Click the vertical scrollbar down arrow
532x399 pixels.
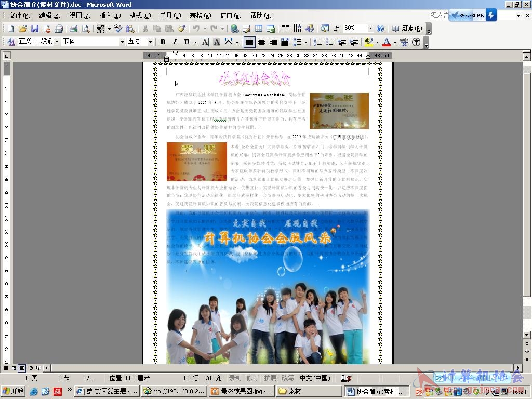tap(527, 335)
